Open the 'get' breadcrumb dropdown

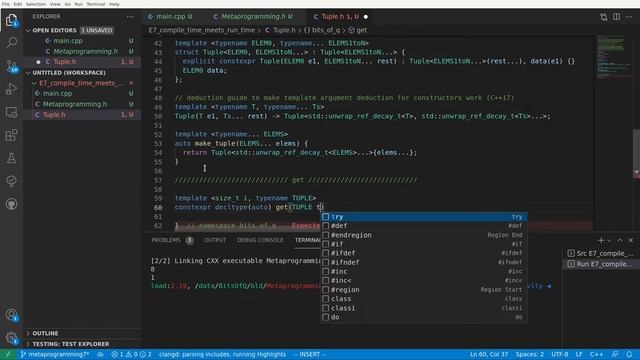[x=358, y=30]
